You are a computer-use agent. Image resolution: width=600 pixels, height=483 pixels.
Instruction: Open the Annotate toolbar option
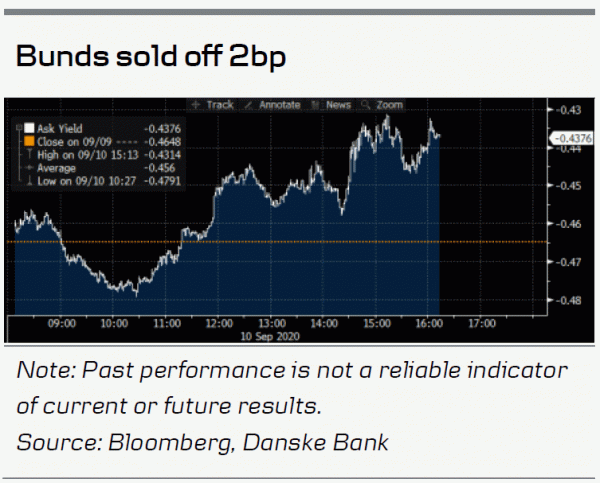278,104
